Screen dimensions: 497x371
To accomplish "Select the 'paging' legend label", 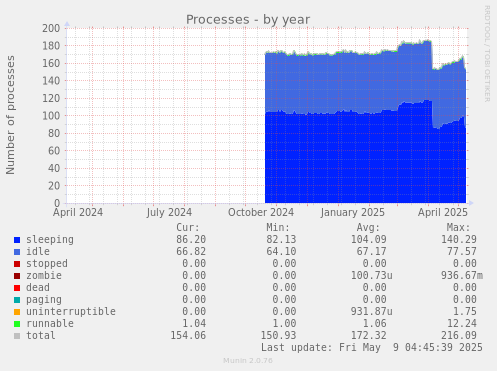I will click(x=44, y=300).
